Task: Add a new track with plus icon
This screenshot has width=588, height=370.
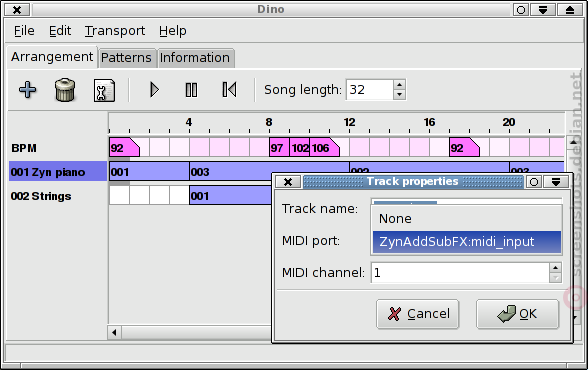Action: point(28,90)
